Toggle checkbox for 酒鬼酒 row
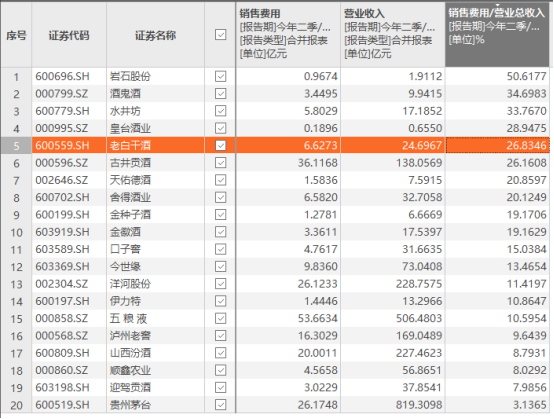 pos(220,94)
